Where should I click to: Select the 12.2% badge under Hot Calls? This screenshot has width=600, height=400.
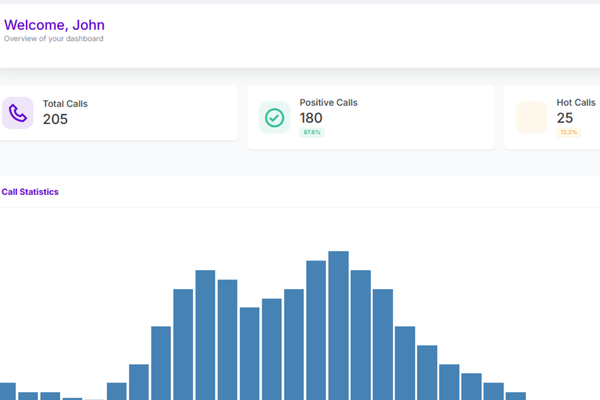point(569,132)
